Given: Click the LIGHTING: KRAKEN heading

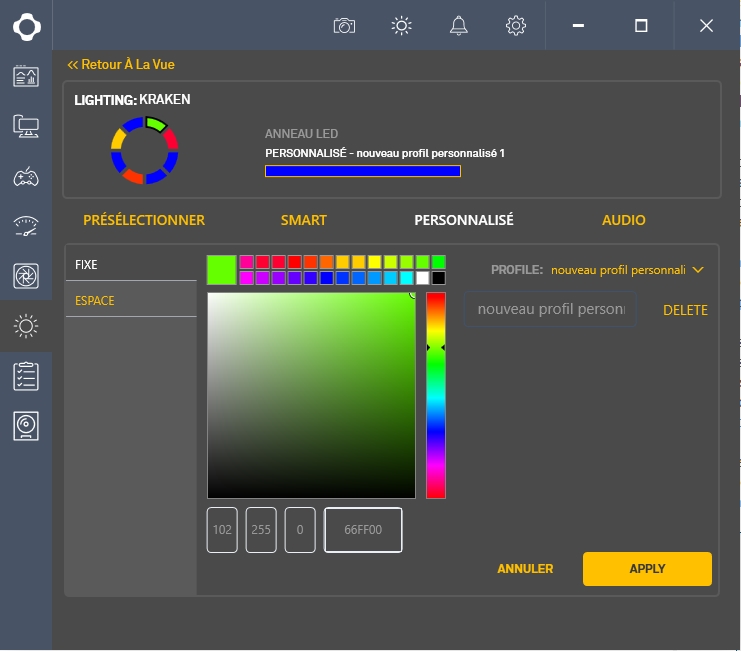Looking at the screenshot, I should pyautogui.click(x=132, y=100).
